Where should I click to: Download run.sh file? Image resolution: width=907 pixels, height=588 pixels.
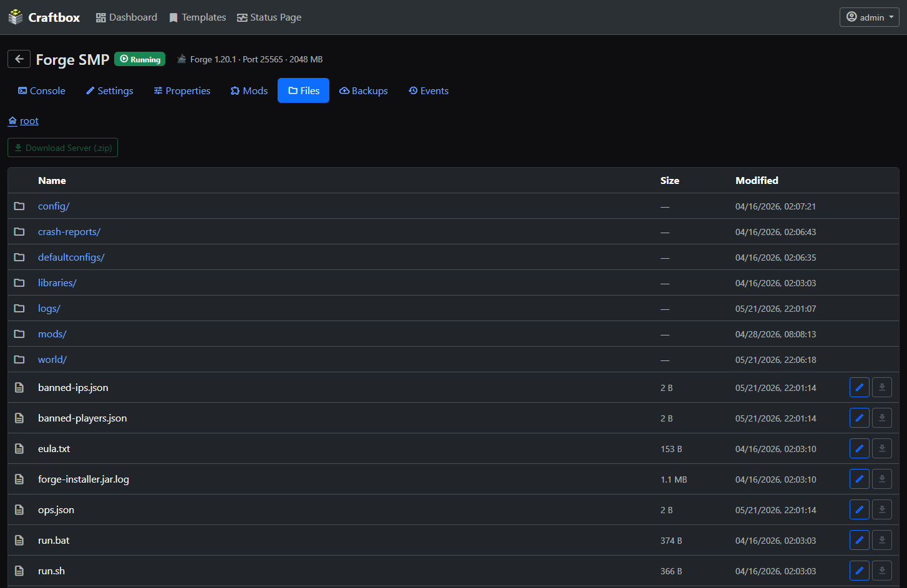tap(882, 571)
